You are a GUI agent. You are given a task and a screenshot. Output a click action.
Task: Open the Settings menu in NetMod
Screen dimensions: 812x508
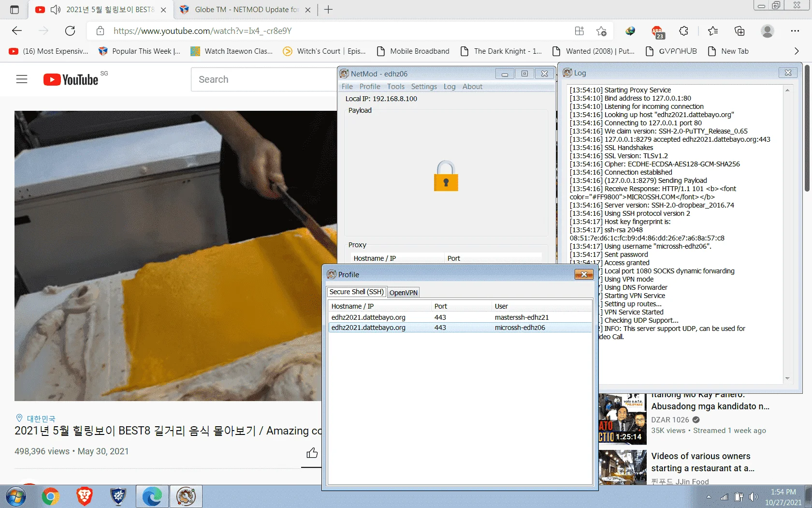(x=424, y=87)
